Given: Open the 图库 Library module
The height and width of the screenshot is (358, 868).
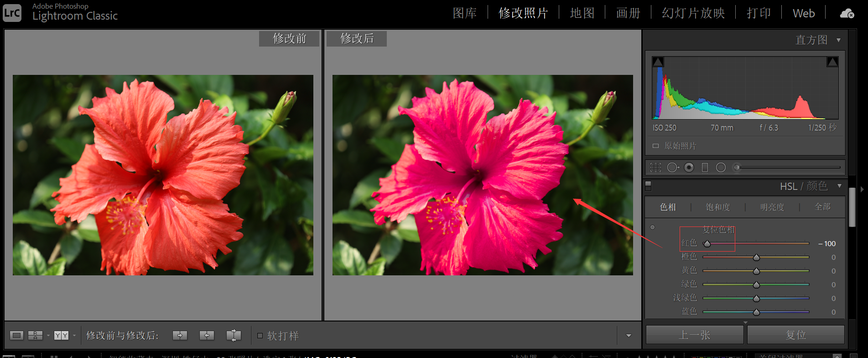Looking at the screenshot, I should 465,13.
